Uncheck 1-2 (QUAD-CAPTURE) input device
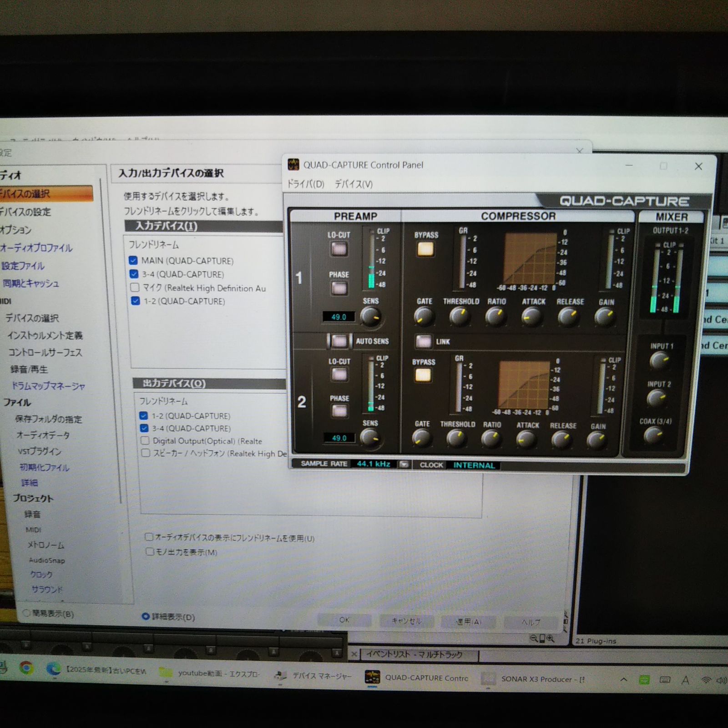The width and height of the screenshot is (728, 728). click(135, 301)
